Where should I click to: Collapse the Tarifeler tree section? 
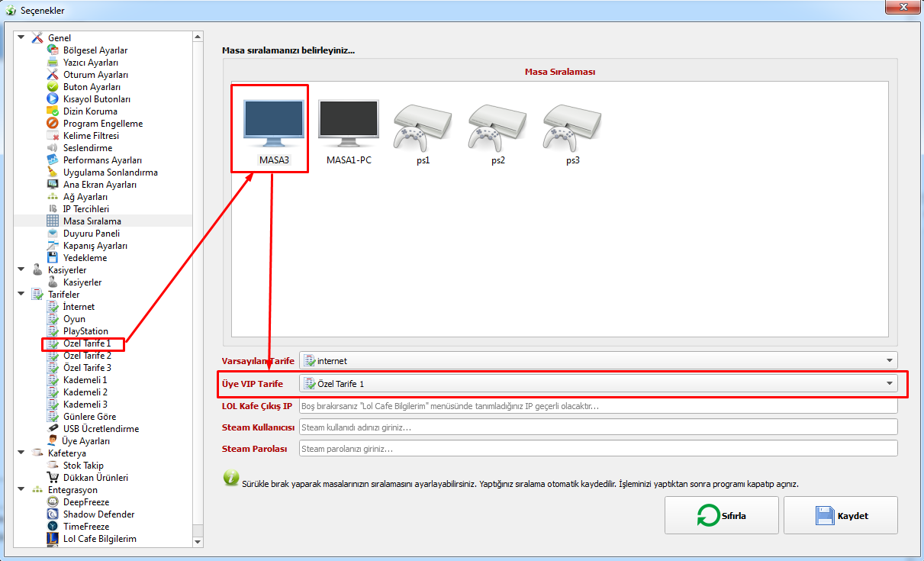click(21, 294)
